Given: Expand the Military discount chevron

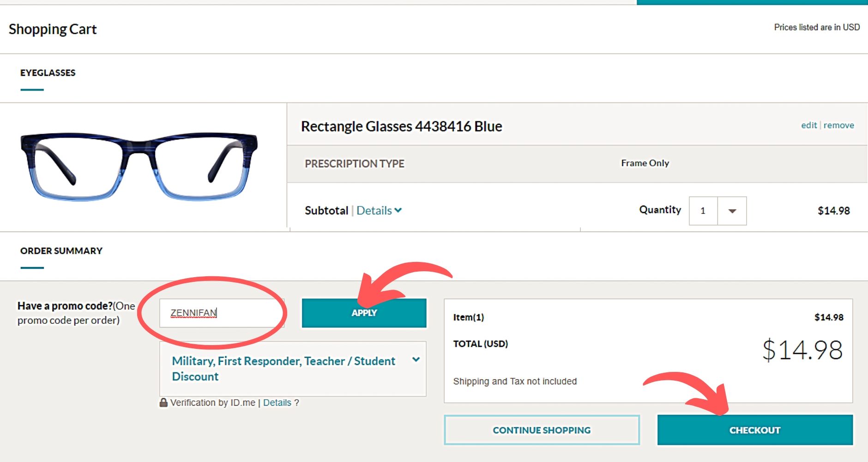Looking at the screenshot, I should coord(416,359).
